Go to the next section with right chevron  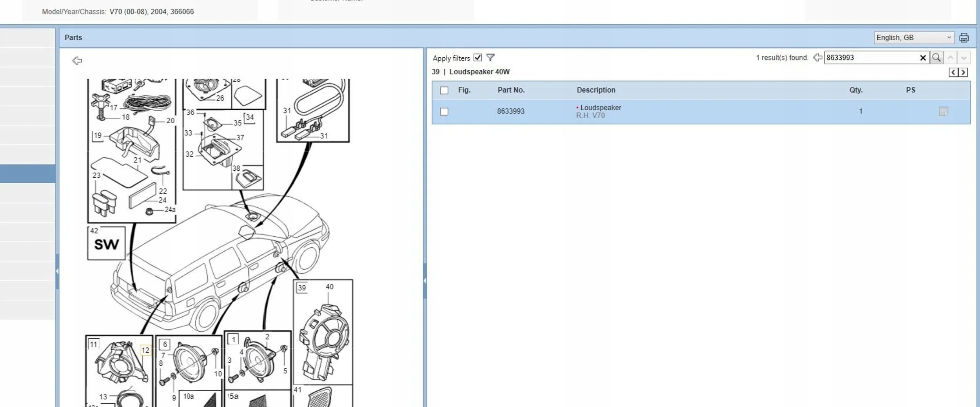point(963,72)
